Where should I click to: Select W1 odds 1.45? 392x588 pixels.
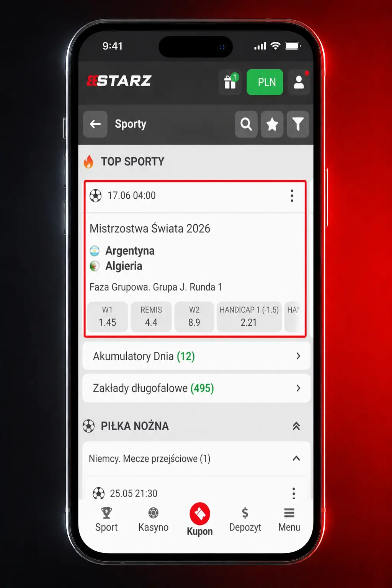[x=107, y=317]
